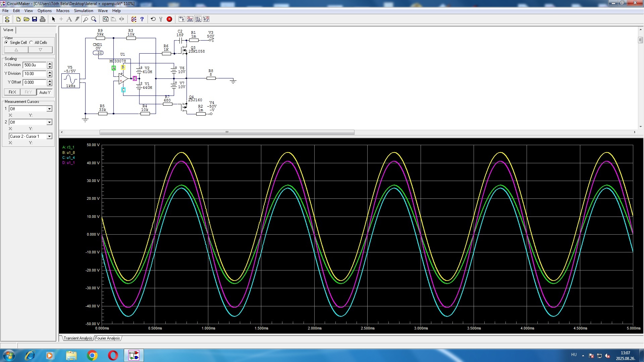644x362 pixels.
Task: Open Opera from the taskbar
Action: (113, 355)
